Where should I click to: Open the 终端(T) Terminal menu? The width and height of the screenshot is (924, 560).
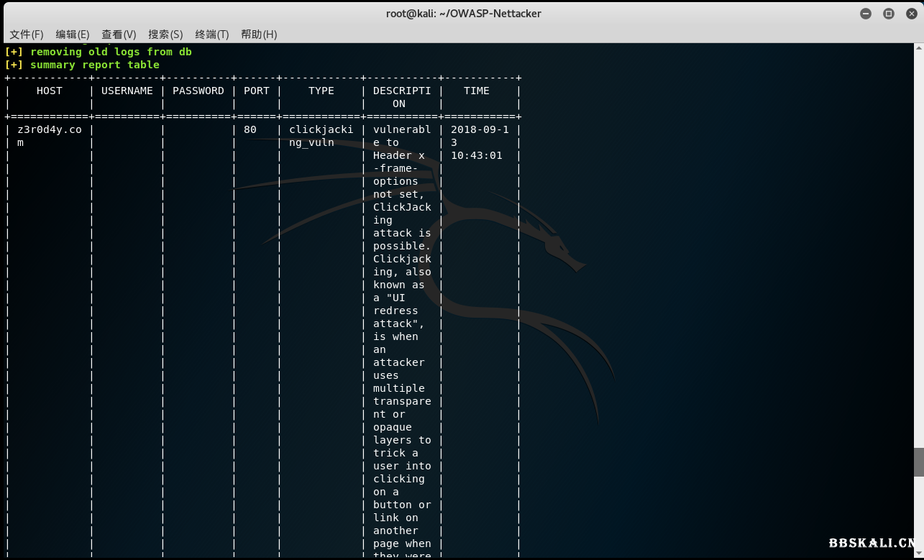[x=213, y=34]
